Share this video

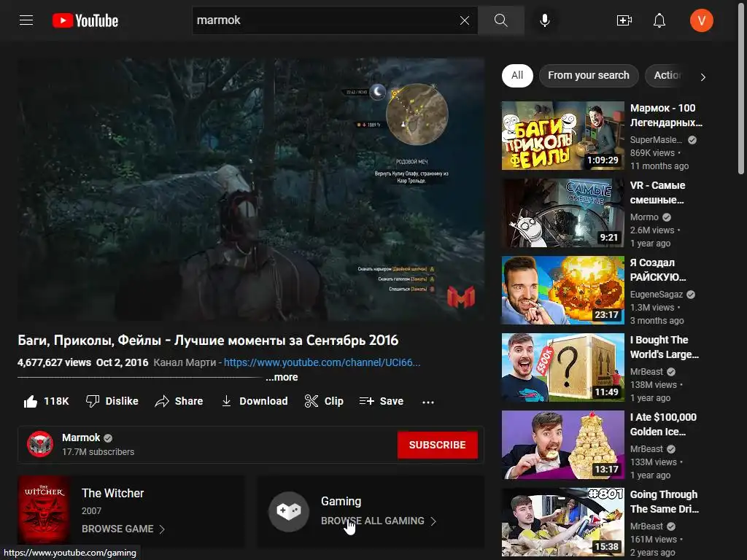pos(179,402)
